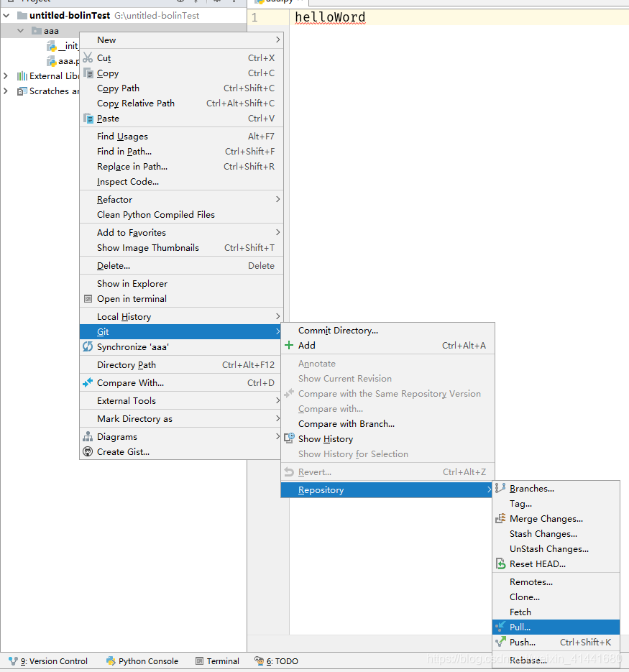Screen dimensions: 629x672
Task: Select Copy Path menu entry
Action: coord(181,88)
